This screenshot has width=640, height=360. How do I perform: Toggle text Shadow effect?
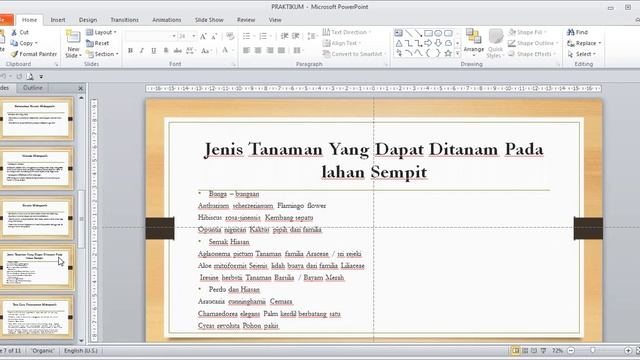click(x=165, y=51)
